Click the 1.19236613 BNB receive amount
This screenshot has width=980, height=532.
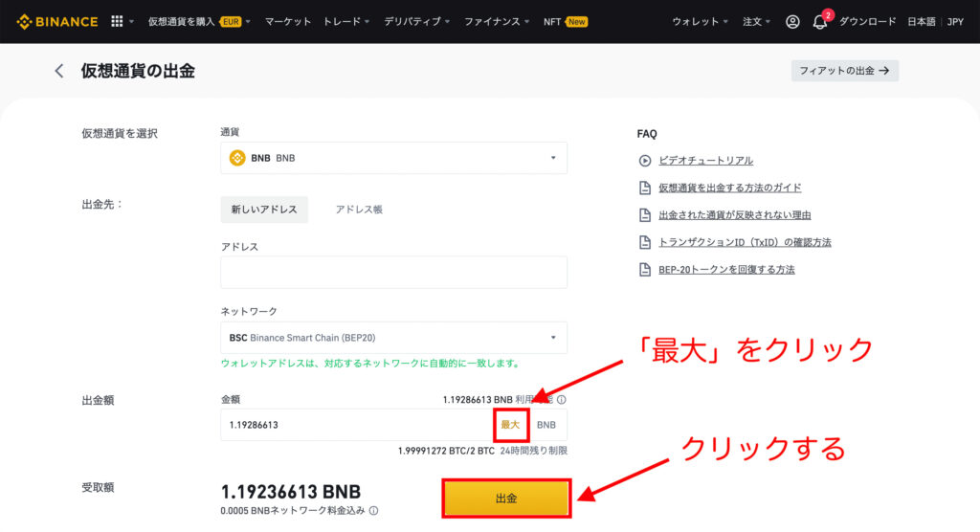point(291,492)
